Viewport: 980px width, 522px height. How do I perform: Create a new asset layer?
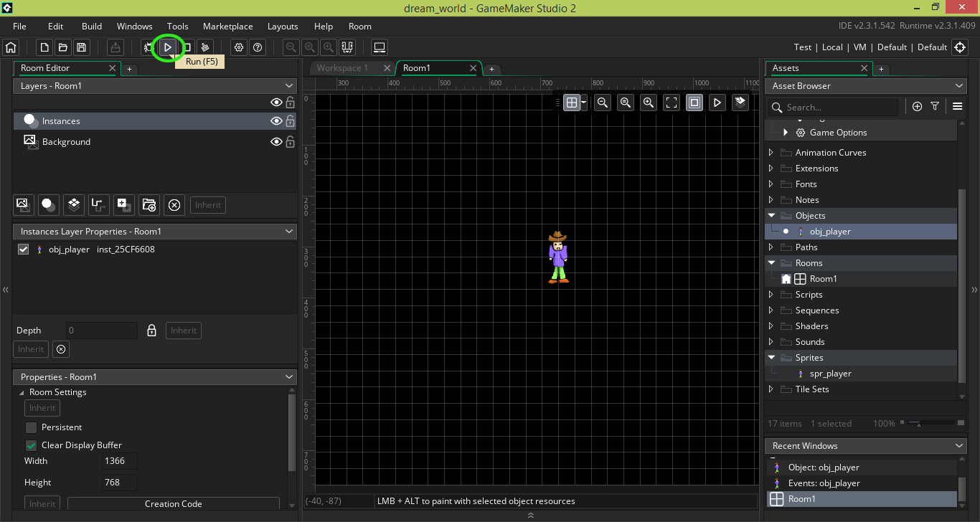pos(123,204)
